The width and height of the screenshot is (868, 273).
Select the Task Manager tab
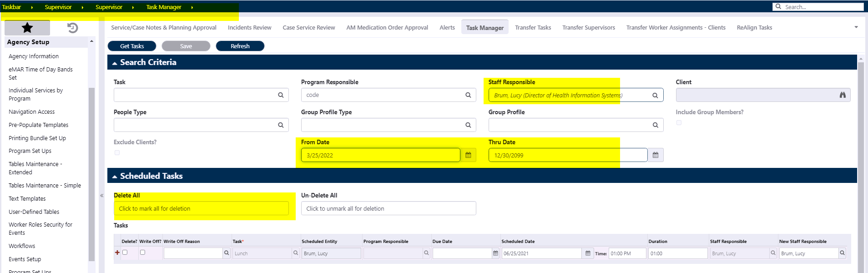click(x=485, y=28)
